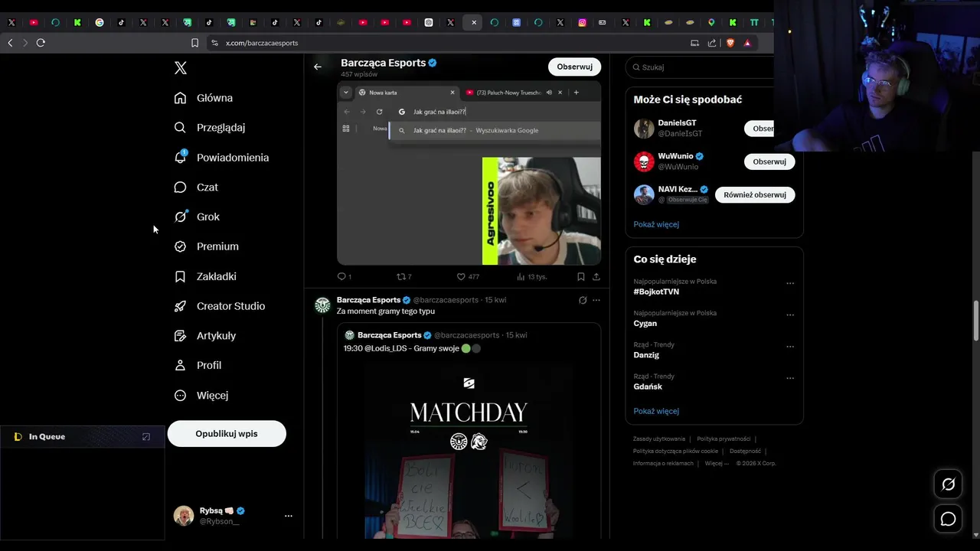
Task: Open Artykuły in the sidebar
Action: tap(205, 336)
